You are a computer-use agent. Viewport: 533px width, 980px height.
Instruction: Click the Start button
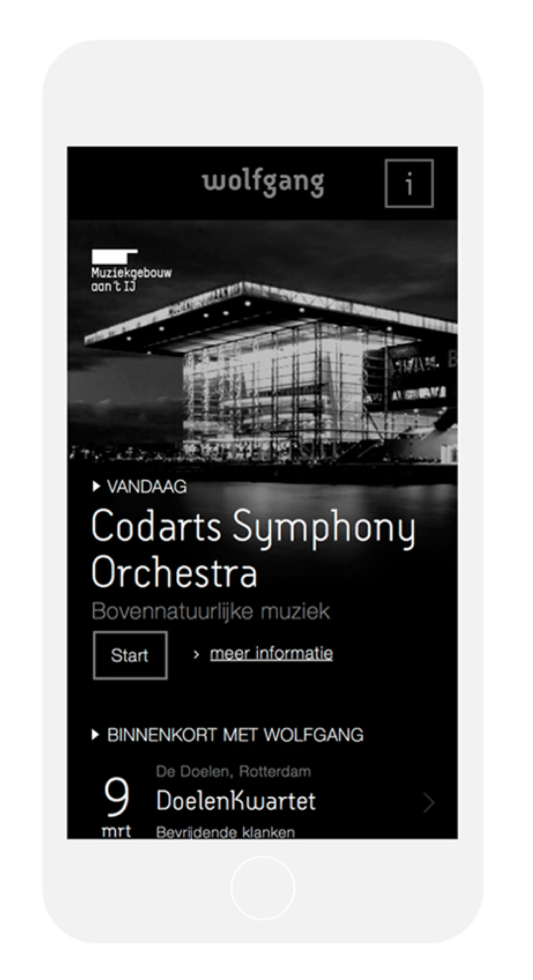pos(130,655)
